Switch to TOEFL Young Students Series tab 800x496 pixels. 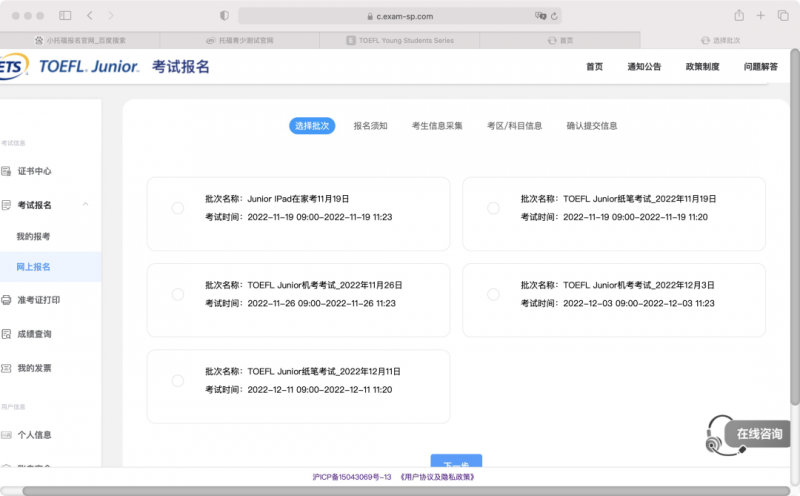[399, 40]
